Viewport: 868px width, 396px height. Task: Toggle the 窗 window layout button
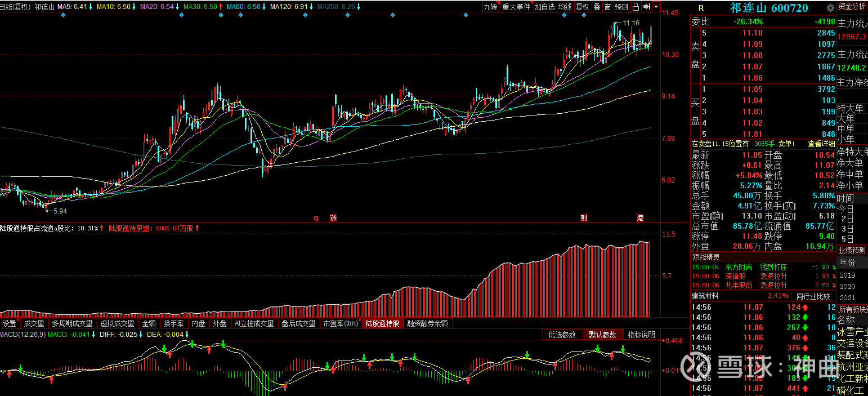tap(607, 7)
